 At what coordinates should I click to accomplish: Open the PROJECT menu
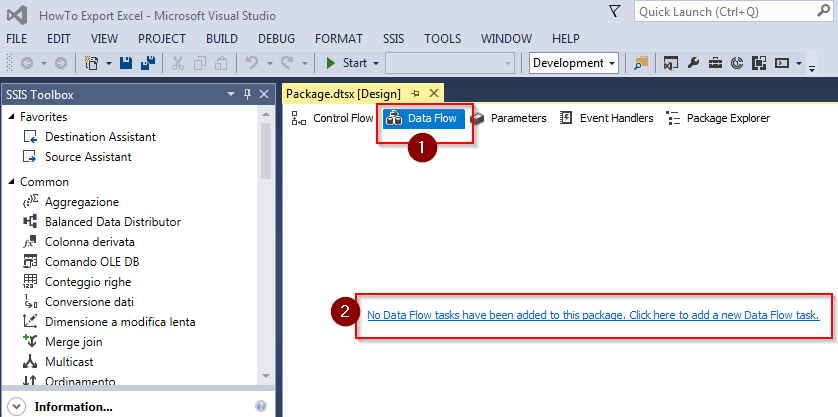click(161, 39)
